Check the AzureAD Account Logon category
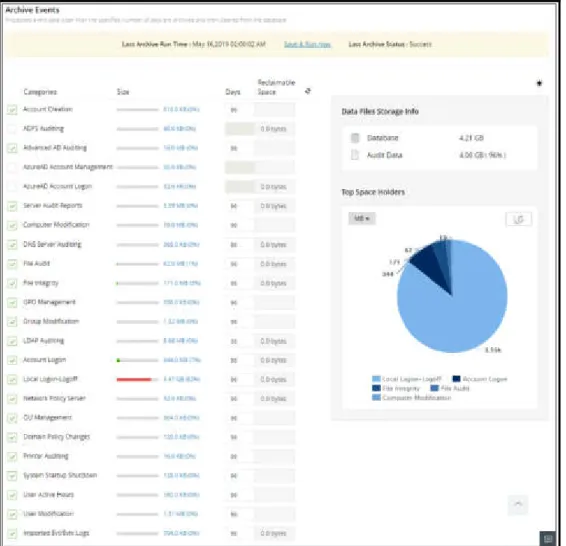566x546 pixels. 12,187
